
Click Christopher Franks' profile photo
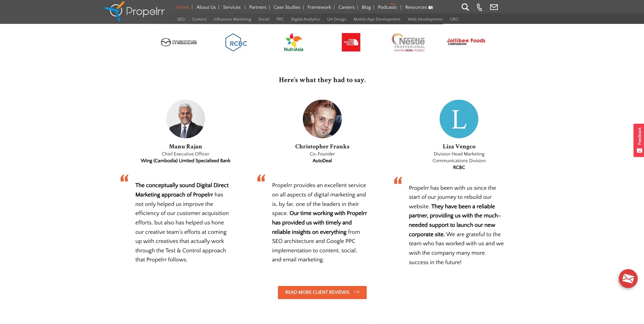pos(322,119)
